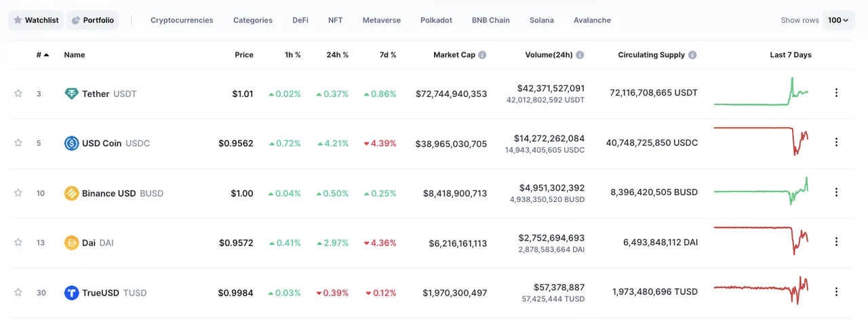Open the Binance USD BUSD page link
This screenshot has height=320, width=868.
[x=114, y=193]
